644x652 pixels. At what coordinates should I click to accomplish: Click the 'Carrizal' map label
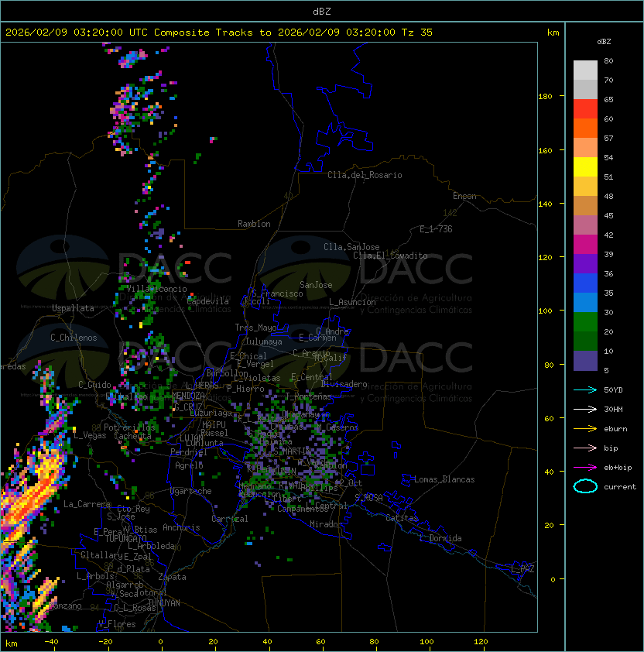click(x=229, y=519)
